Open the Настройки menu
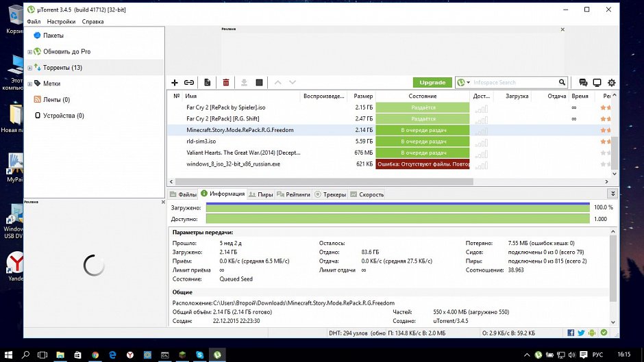 pyautogui.click(x=61, y=21)
